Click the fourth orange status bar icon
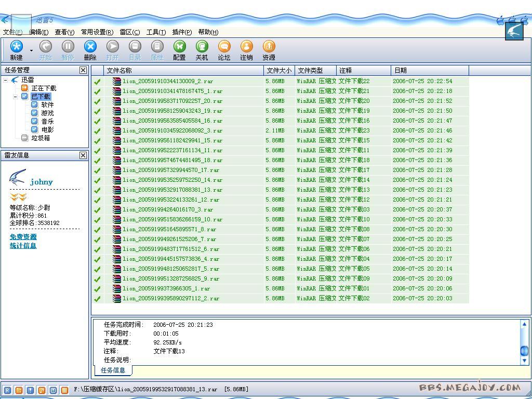The image size is (532, 399). [42, 390]
